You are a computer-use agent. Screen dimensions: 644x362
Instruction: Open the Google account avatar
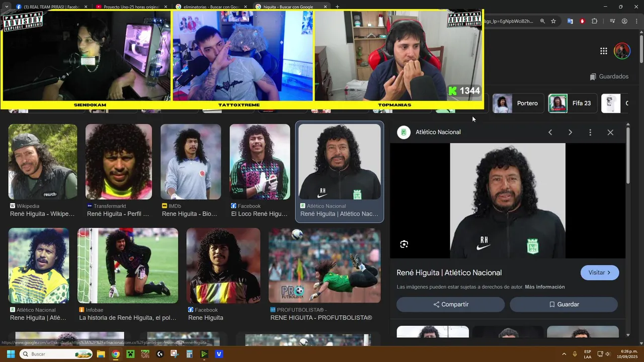click(x=622, y=51)
